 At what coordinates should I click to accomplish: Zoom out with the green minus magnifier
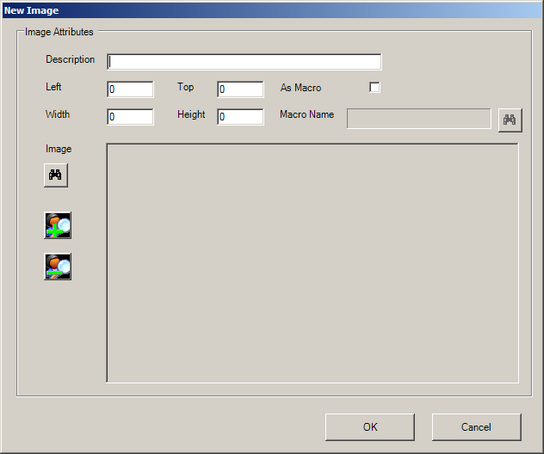(58, 267)
